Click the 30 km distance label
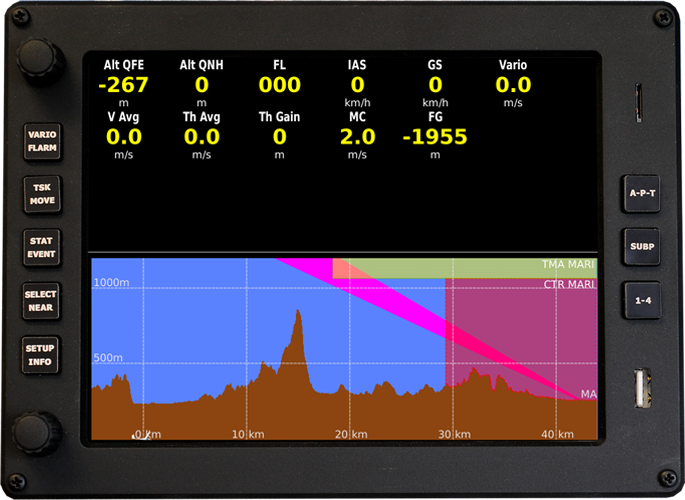Screen dimensions: 685x500 pyautogui.click(x=454, y=434)
